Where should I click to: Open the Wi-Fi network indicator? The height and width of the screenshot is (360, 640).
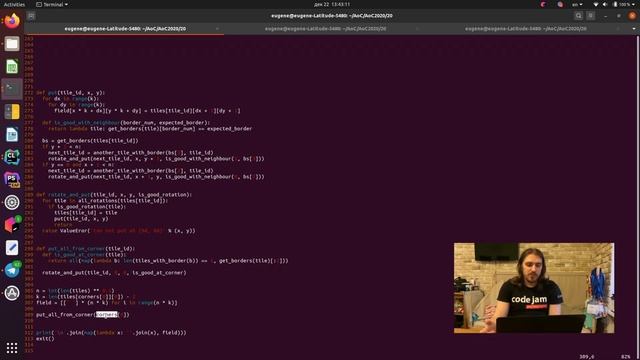pos(596,4)
